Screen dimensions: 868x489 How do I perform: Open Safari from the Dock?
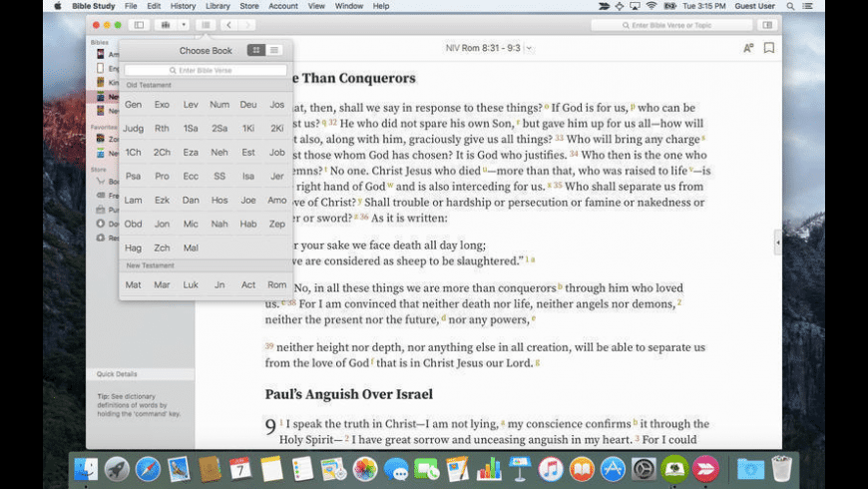pos(148,470)
